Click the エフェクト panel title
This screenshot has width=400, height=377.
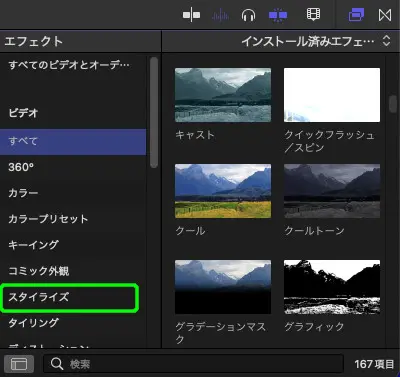point(34,41)
